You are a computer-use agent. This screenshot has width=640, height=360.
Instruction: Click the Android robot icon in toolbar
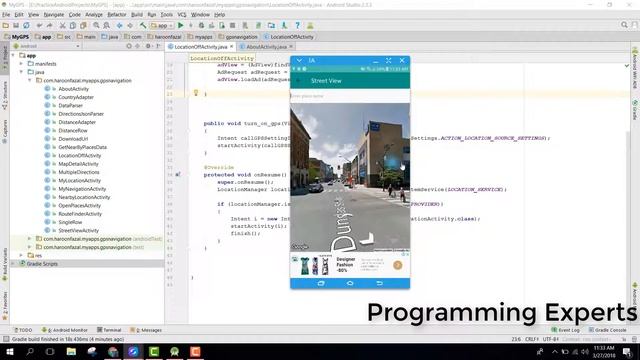[x=310, y=25]
